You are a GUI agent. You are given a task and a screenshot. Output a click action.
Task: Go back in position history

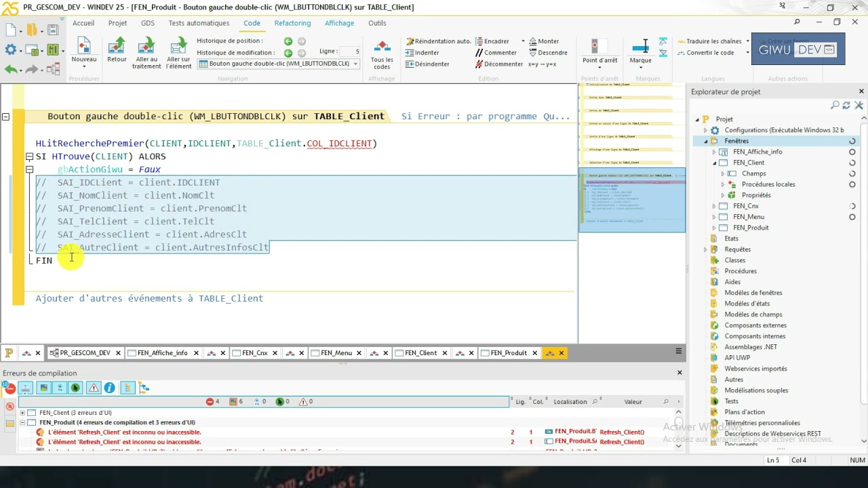288,41
